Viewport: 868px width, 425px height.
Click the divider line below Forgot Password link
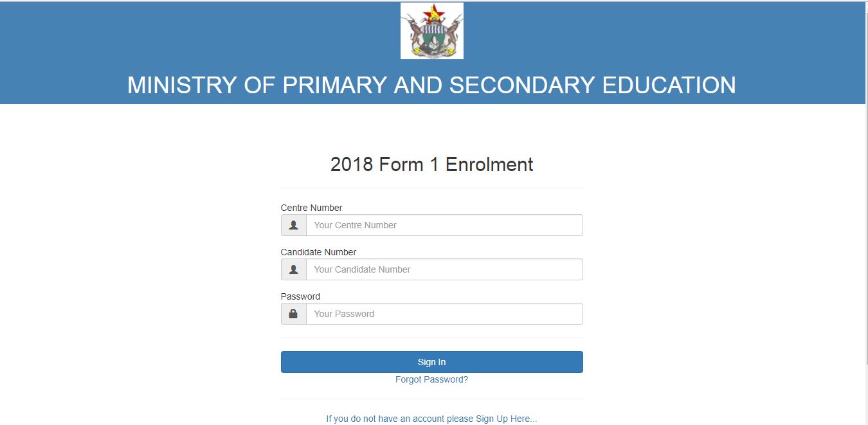(x=432, y=399)
